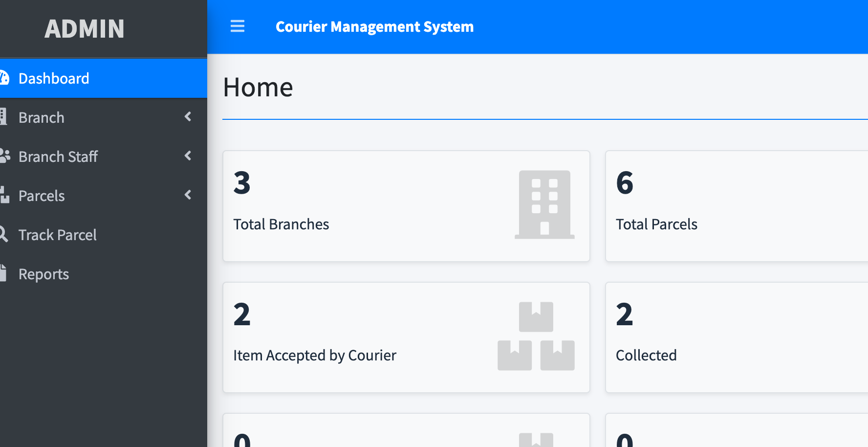Click the boxes icon on Item Accepted card
The width and height of the screenshot is (868, 447).
(x=536, y=336)
